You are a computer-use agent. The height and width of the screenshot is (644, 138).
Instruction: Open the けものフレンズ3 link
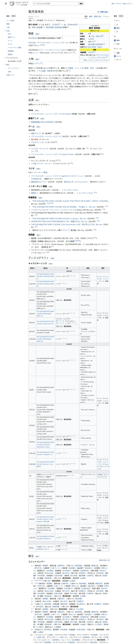click(x=38, y=142)
